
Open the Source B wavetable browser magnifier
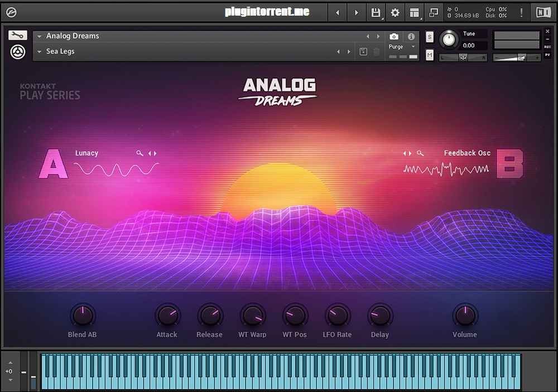pos(420,153)
